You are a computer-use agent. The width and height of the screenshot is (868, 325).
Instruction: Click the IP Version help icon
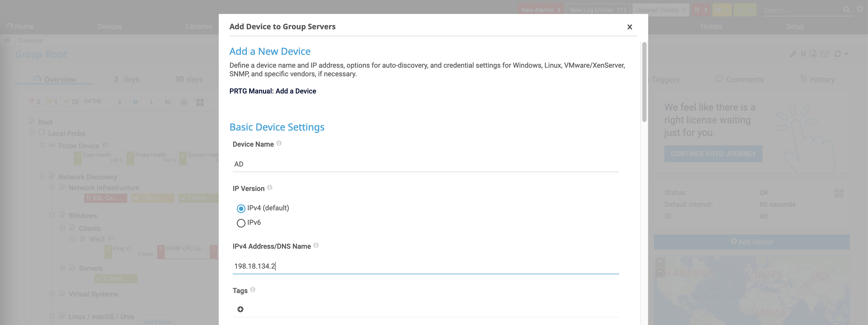[269, 187]
